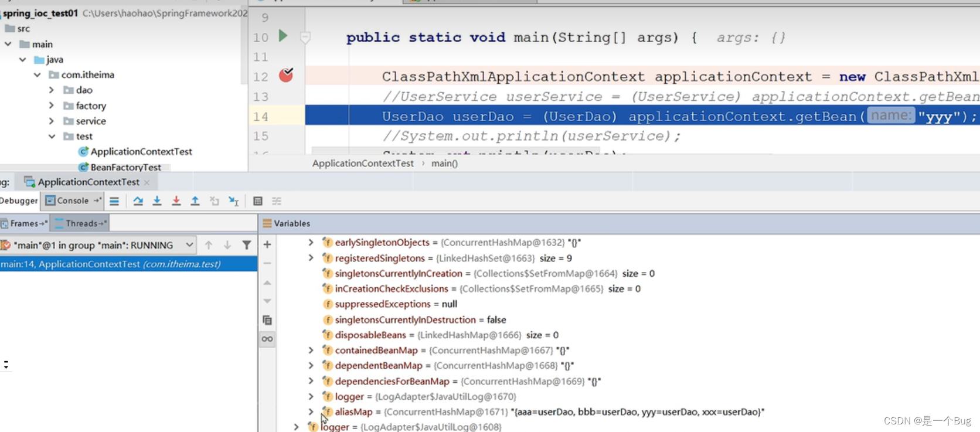The image size is (980, 432).
Task: Select the previous frame with the up arrow
Action: (x=209, y=245)
